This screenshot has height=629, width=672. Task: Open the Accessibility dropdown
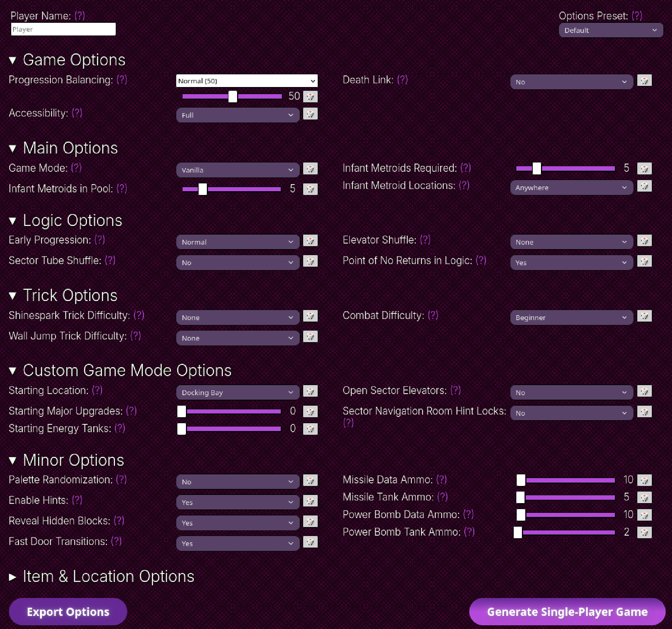pyautogui.click(x=237, y=115)
